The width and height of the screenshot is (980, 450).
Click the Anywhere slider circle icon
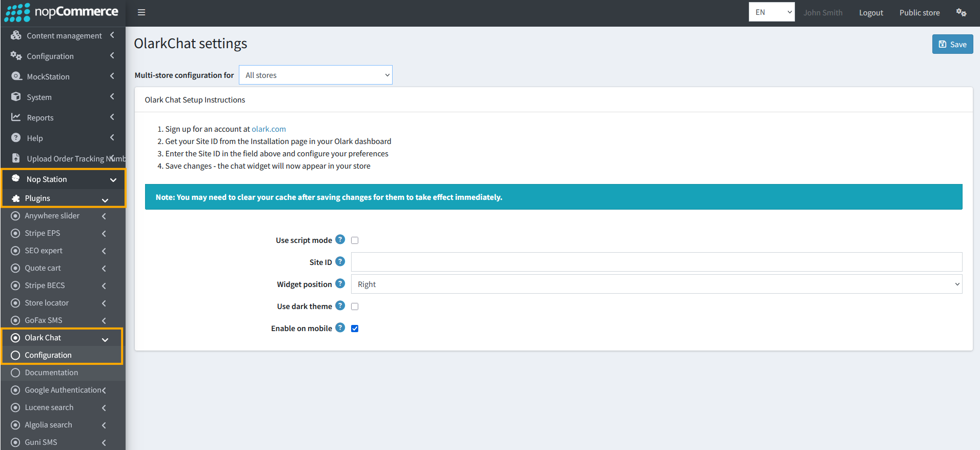point(15,216)
